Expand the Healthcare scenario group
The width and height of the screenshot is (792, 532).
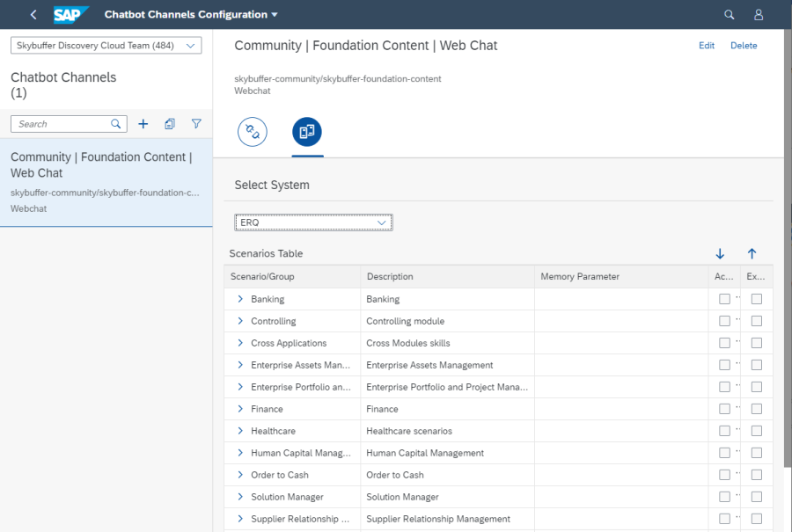[240, 431]
